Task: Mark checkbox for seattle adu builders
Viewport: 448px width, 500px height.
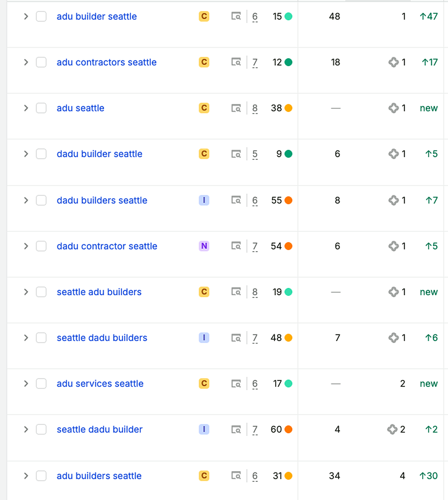Action: click(41, 292)
